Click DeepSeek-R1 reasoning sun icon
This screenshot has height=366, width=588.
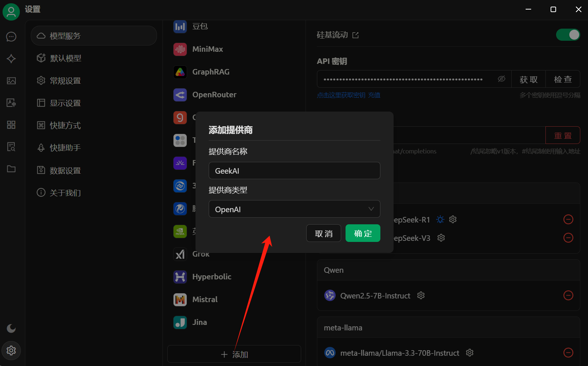[440, 220]
